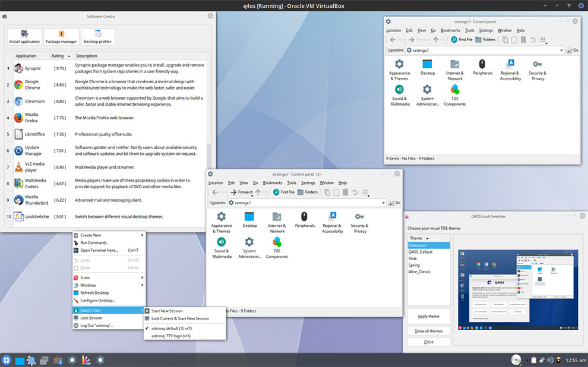The width and height of the screenshot is (588, 367).
Task: Click the volume speaker icon in system tray
Action: tap(551, 360)
